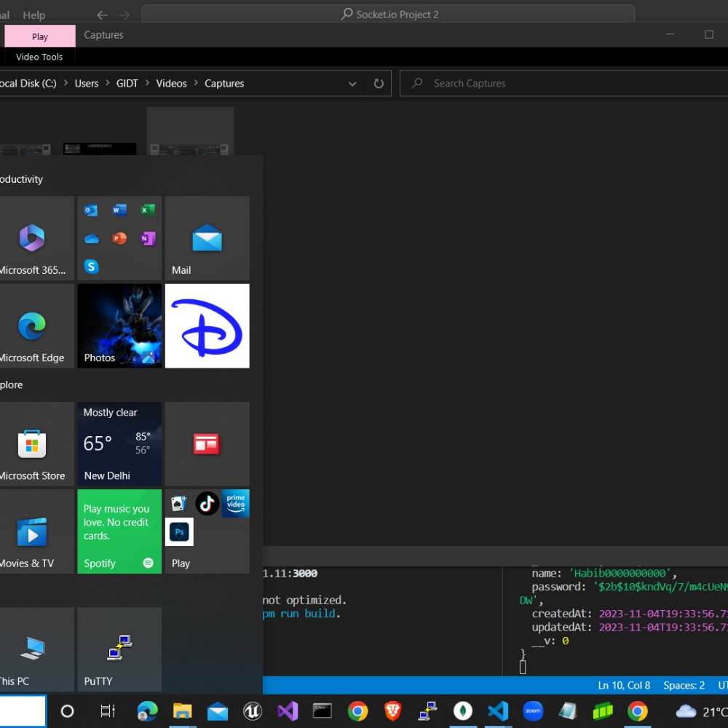
Task: Navigate to Videos in the address breadcrumb
Action: [x=171, y=84]
